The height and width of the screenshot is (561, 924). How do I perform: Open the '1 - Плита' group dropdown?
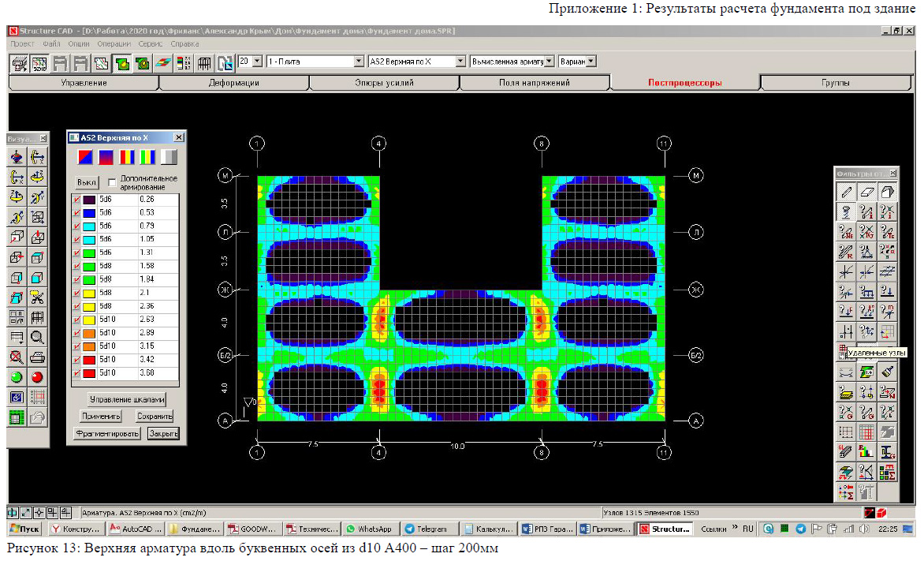pos(359,62)
